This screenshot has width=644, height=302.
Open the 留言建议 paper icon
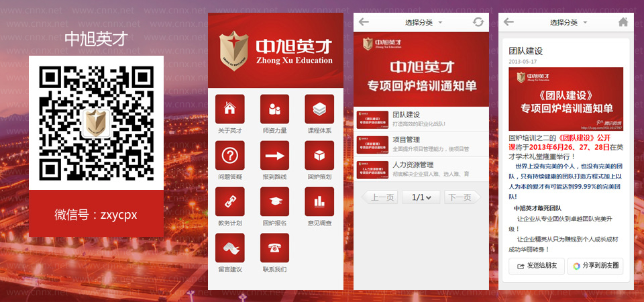click(x=229, y=248)
